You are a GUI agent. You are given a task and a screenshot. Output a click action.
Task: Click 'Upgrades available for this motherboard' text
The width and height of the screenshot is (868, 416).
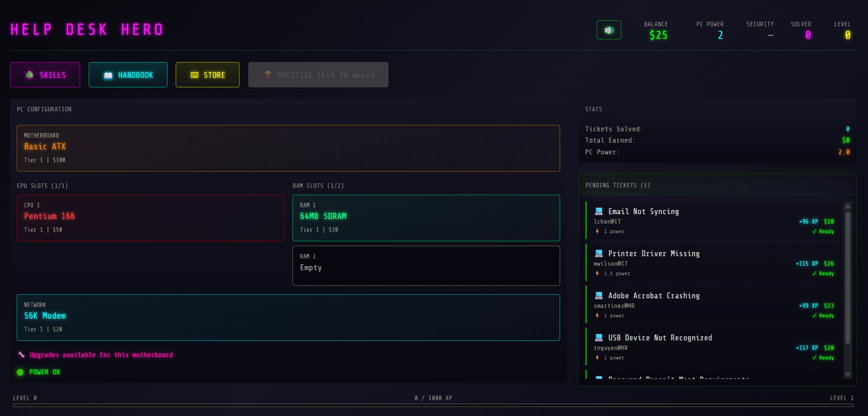pyautogui.click(x=101, y=355)
